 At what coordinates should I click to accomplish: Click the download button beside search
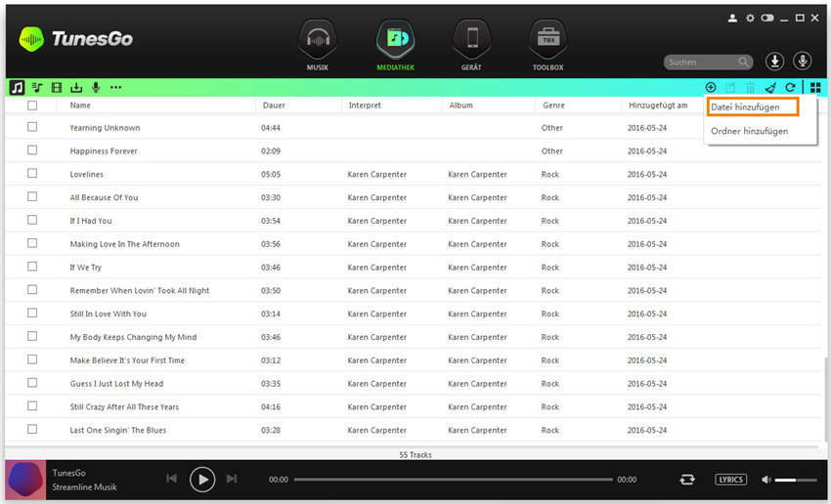775,62
